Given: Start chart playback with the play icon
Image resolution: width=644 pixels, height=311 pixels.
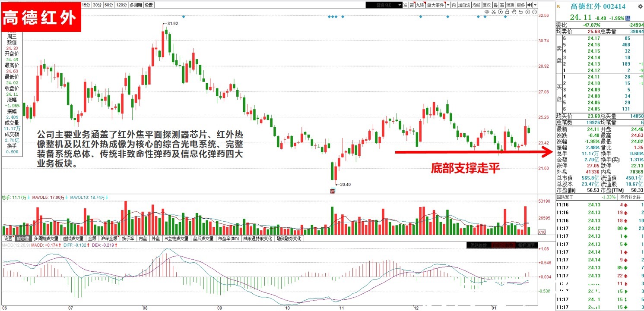Looking at the screenshot, I should (500, 12).
